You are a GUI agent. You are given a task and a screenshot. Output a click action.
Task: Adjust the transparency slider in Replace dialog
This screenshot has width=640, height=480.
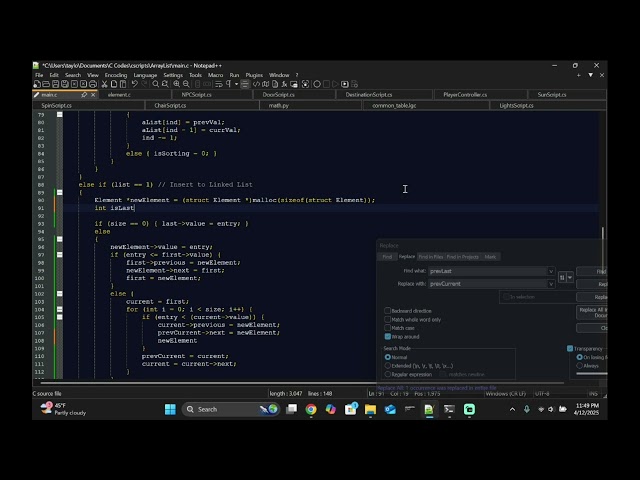pyautogui.click(x=591, y=373)
